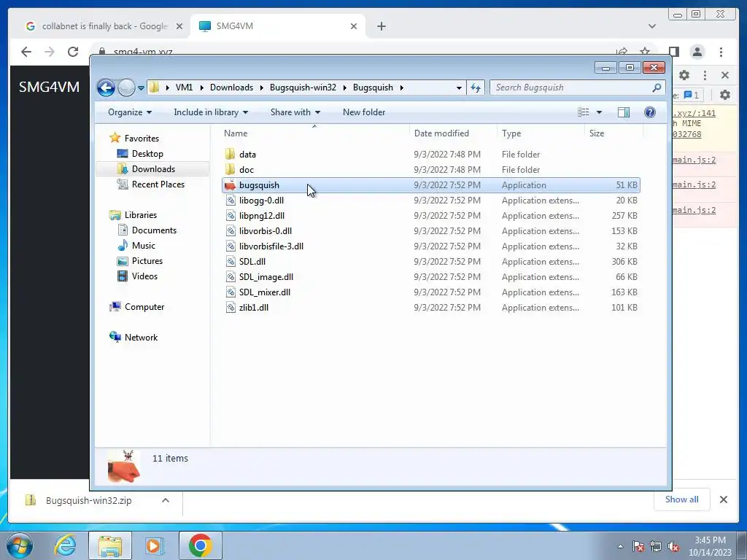This screenshot has height=560, width=747.
Task: Click the Bugsquish preview thumbnail in details pane
Action: pos(123,467)
